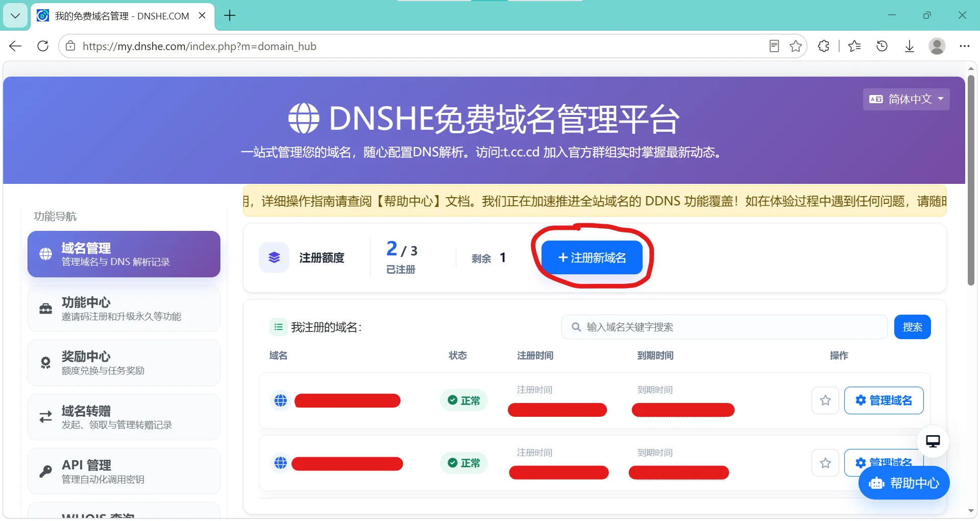The height and width of the screenshot is (521, 980).
Task: Open 奖励中心 in the sidebar
Action: coord(124,363)
